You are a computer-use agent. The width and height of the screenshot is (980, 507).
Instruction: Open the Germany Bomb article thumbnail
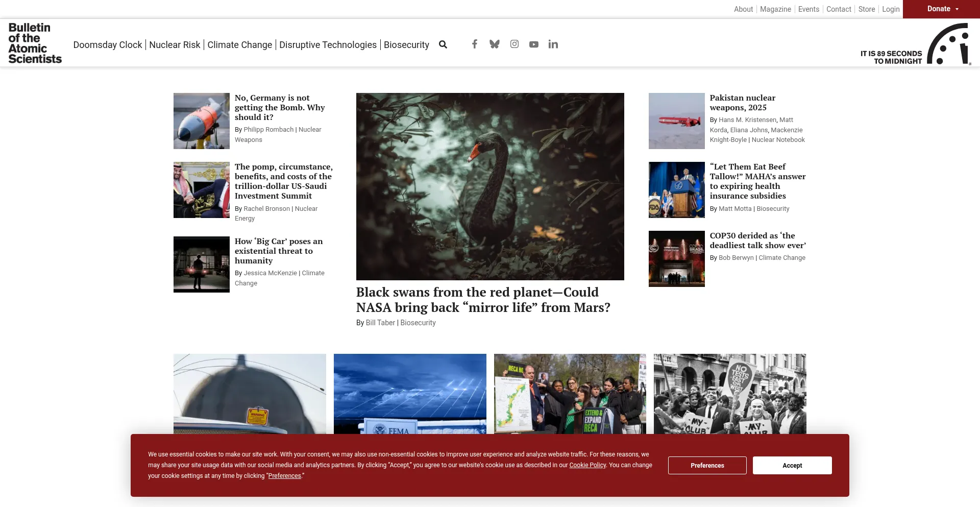pos(202,121)
